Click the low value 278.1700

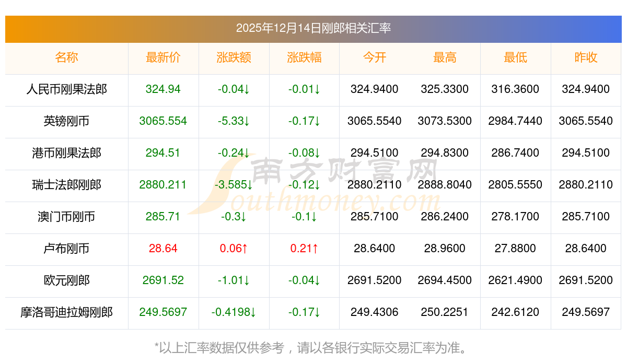tap(516, 217)
